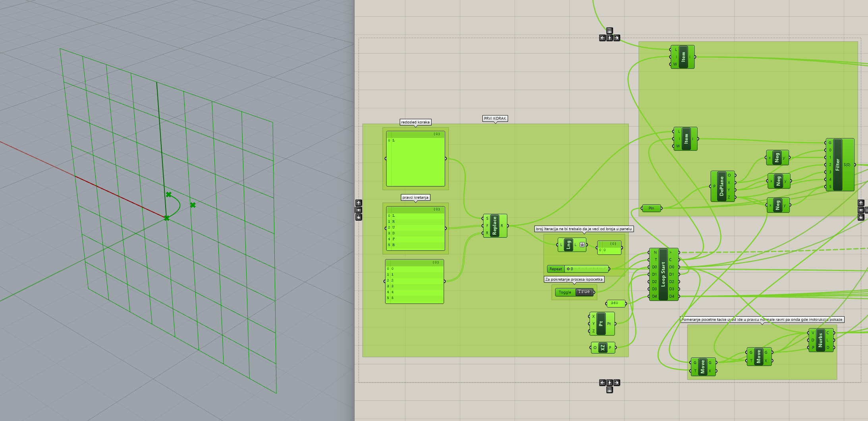Open the hamburger menu below the bottom arrows

click(610, 390)
